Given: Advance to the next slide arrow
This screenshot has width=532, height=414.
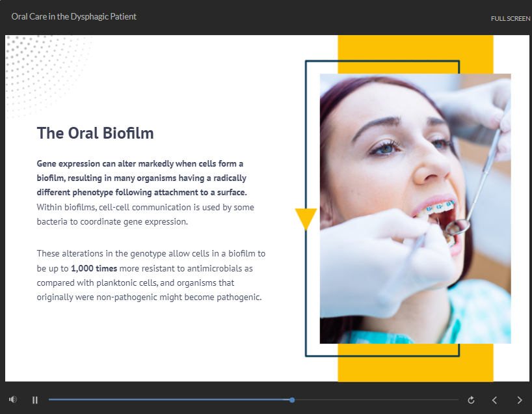Looking at the screenshot, I should pos(519,400).
